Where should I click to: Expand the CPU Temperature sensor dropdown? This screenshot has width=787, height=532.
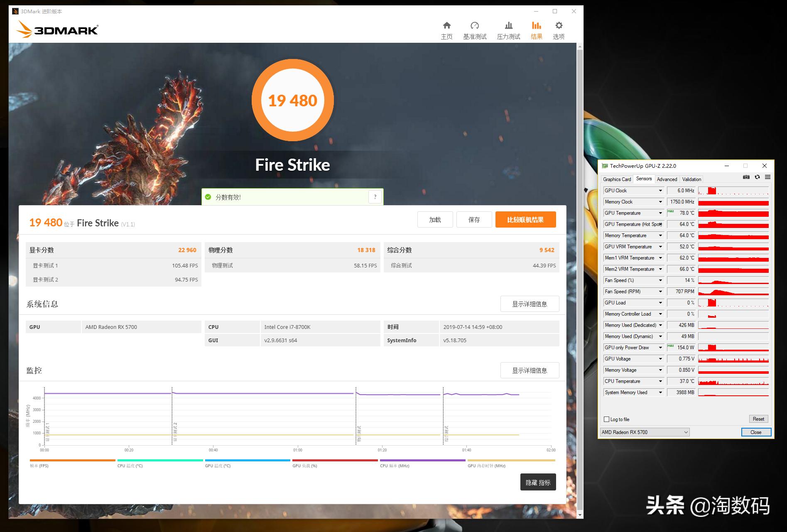[x=660, y=381]
